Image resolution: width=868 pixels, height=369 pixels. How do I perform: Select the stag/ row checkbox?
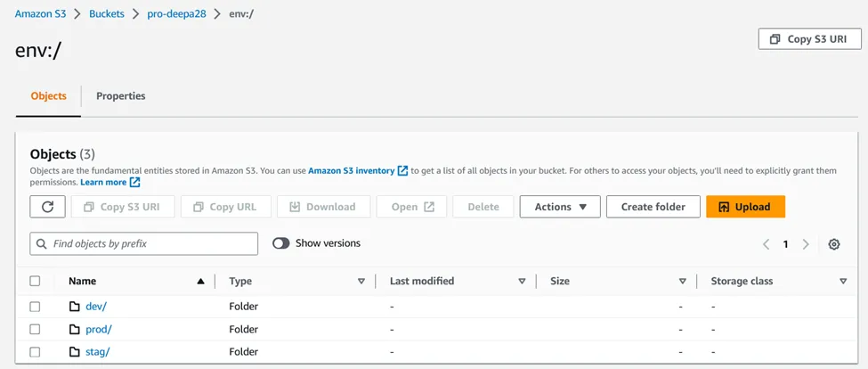tap(35, 352)
